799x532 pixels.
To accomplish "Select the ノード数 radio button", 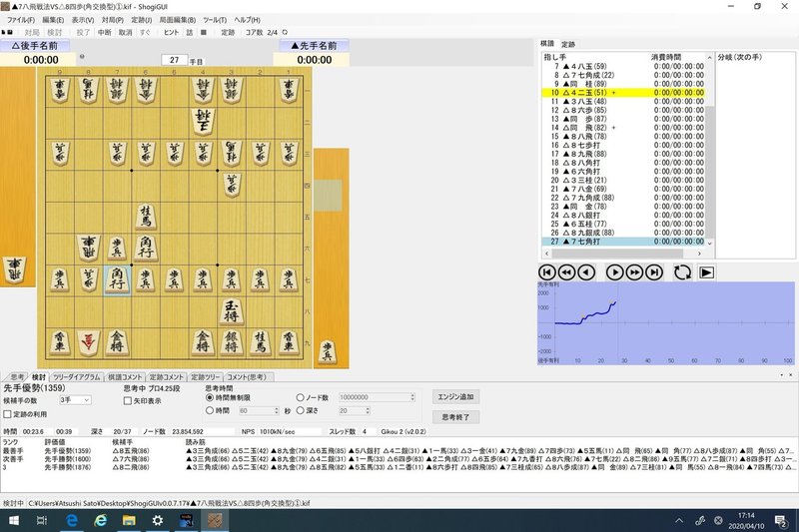I will click(301, 397).
